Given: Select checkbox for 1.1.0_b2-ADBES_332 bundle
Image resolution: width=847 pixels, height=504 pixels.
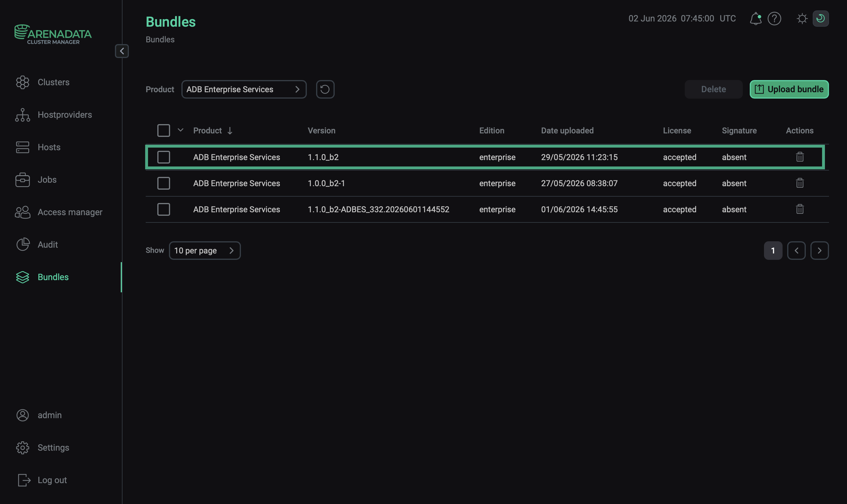Looking at the screenshot, I should (x=163, y=209).
